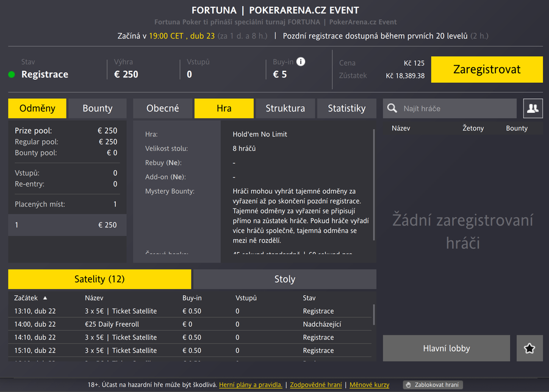Select the Odměny tab
This screenshot has width=549, height=392.
point(37,108)
